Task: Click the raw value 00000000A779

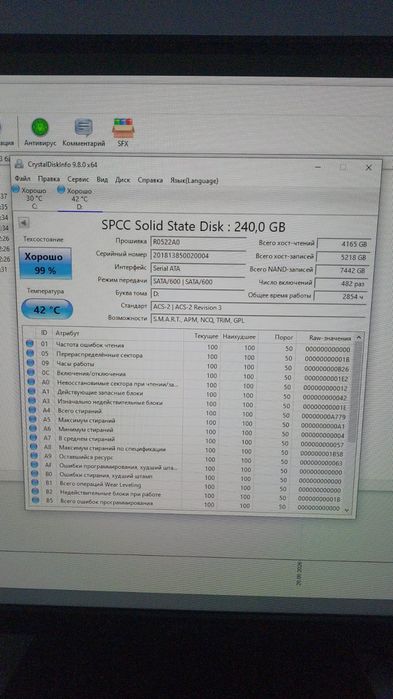Action: click(x=323, y=416)
